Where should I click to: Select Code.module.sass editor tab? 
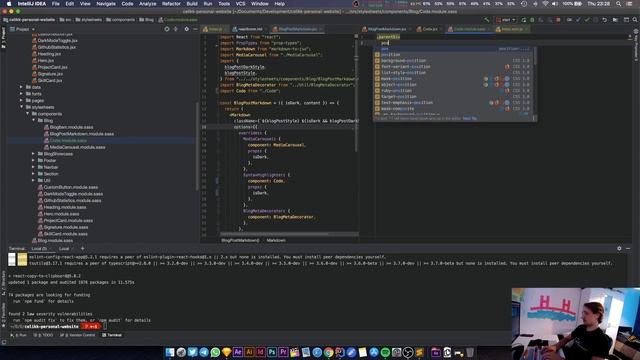pyautogui.click(x=469, y=29)
